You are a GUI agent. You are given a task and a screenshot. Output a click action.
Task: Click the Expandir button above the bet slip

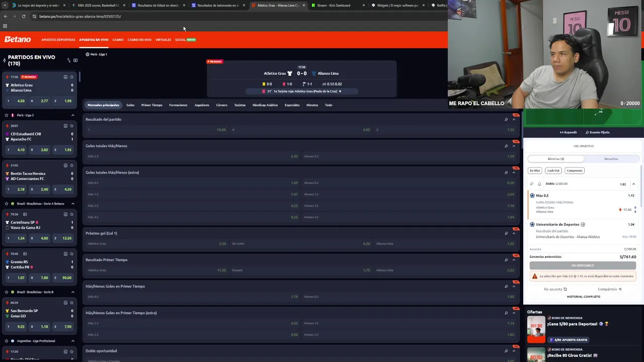569,132
